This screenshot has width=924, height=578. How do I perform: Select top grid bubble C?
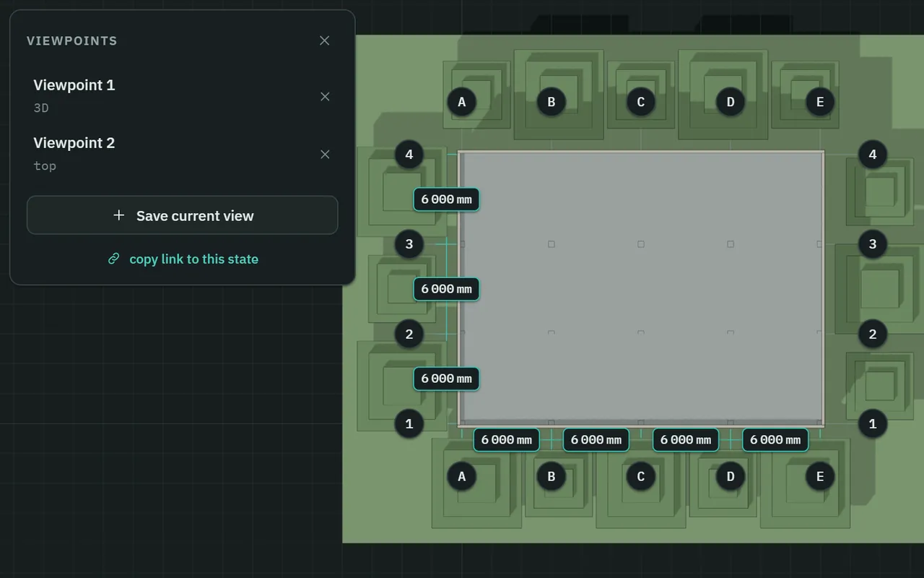point(641,102)
